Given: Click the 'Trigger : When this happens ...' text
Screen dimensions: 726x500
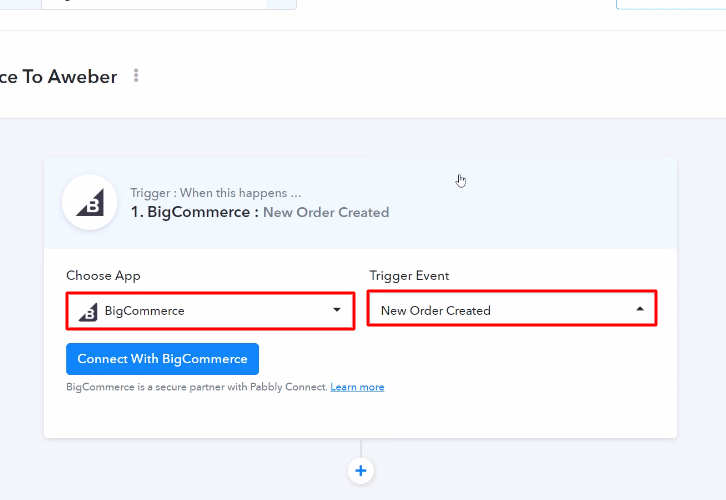Looking at the screenshot, I should click(x=216, y=193).
